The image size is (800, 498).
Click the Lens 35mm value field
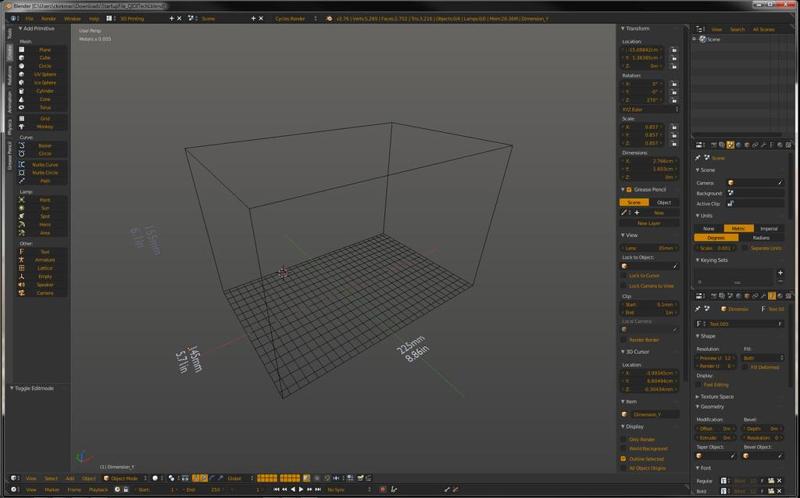click(649, 247)
